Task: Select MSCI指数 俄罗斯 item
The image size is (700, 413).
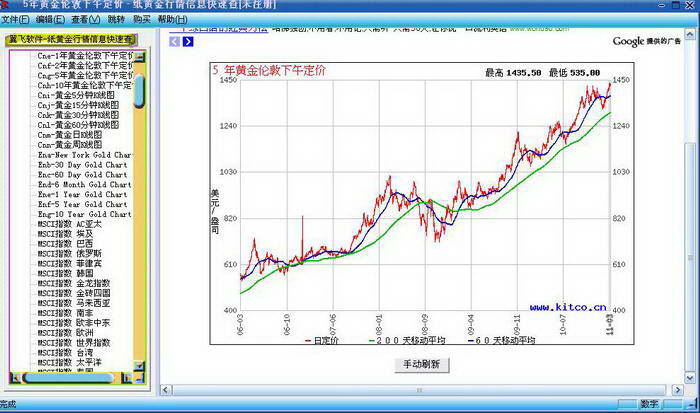Action: 70,254
